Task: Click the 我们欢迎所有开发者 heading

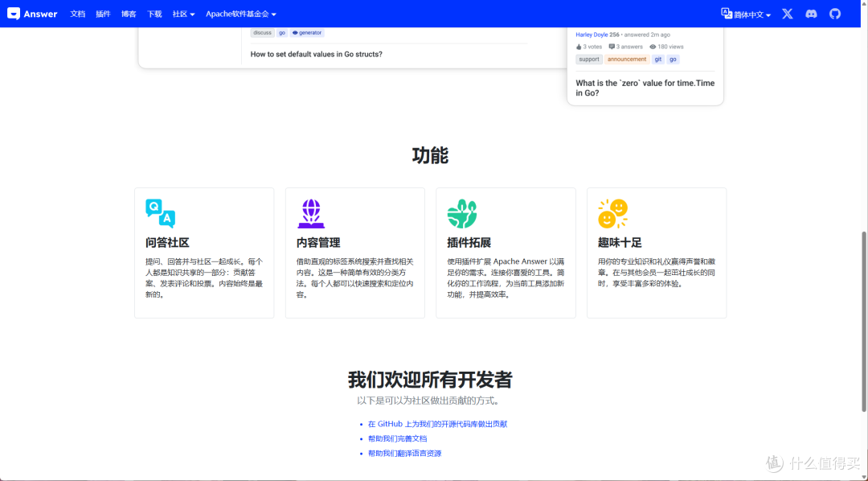Action: pos(430,380)
